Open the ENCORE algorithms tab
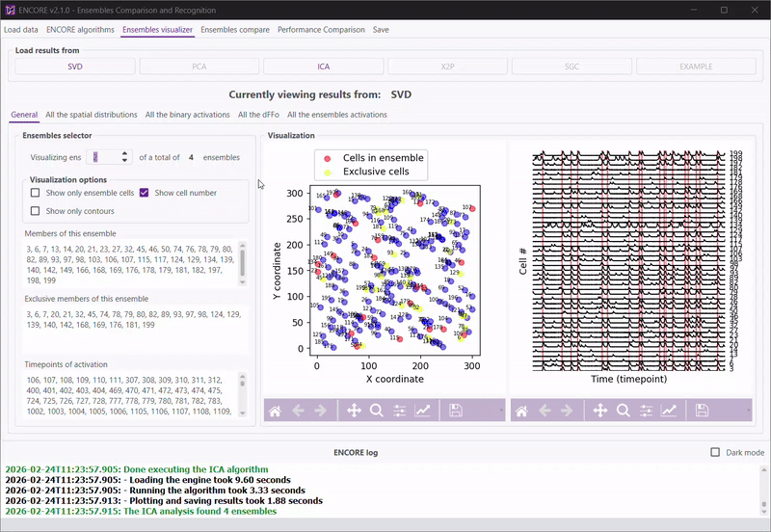771x532 pixels. [80, 30]
